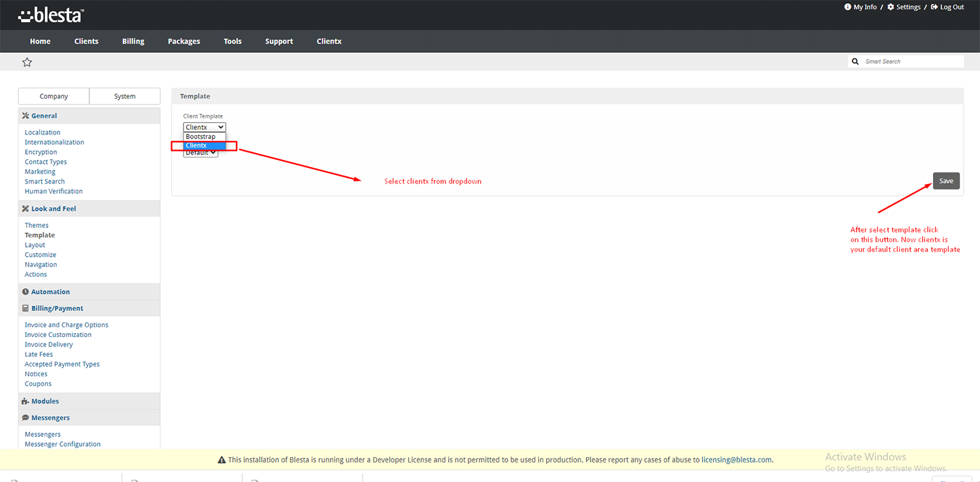This screenshot has width=980, height=482.
Task: Open the Clients menu
Action: click(x=86, y=41)
